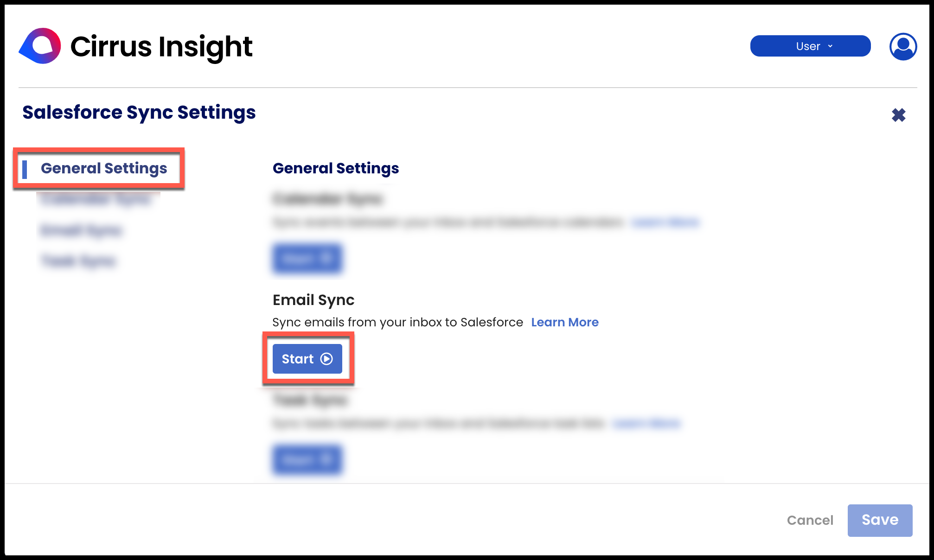Click the Salesforce Sync Settings title

[x=139, y=113]
